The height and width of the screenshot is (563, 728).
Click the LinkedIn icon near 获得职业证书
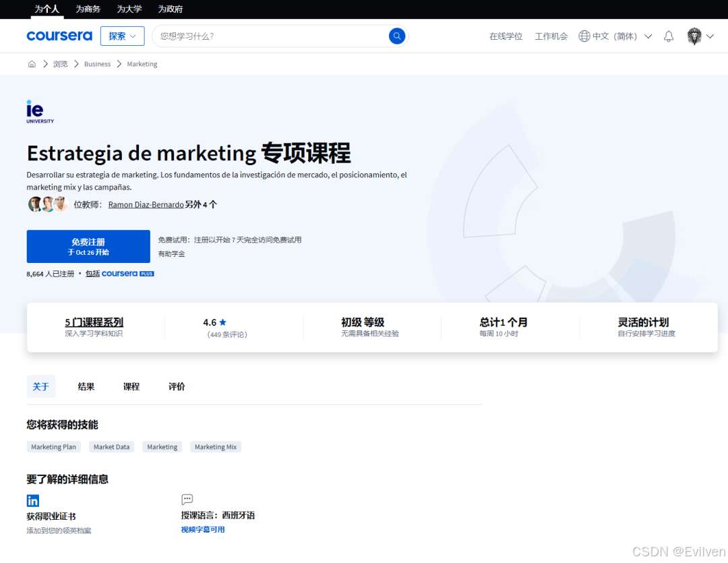coord(33,500)
